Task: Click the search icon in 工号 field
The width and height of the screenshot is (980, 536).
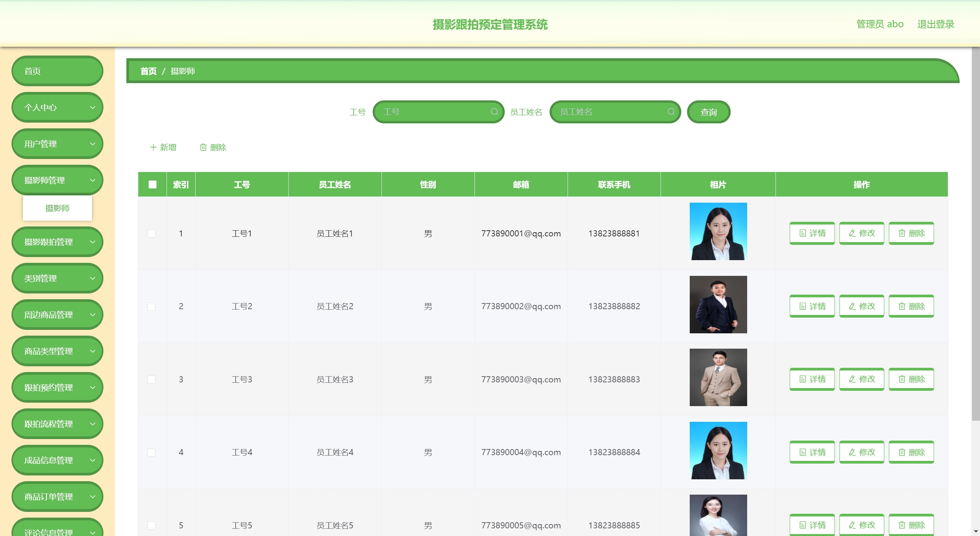Action: click(x=494, y=111)
